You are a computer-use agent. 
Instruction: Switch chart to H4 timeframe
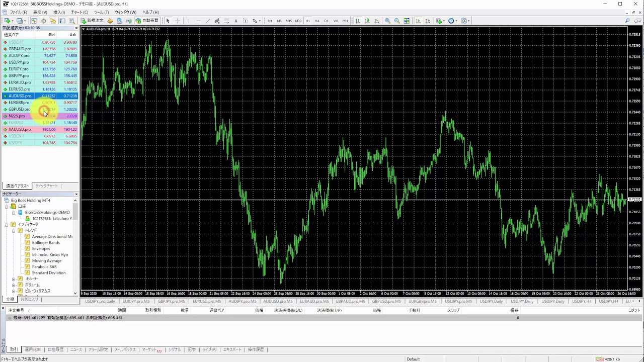point(317,21)
